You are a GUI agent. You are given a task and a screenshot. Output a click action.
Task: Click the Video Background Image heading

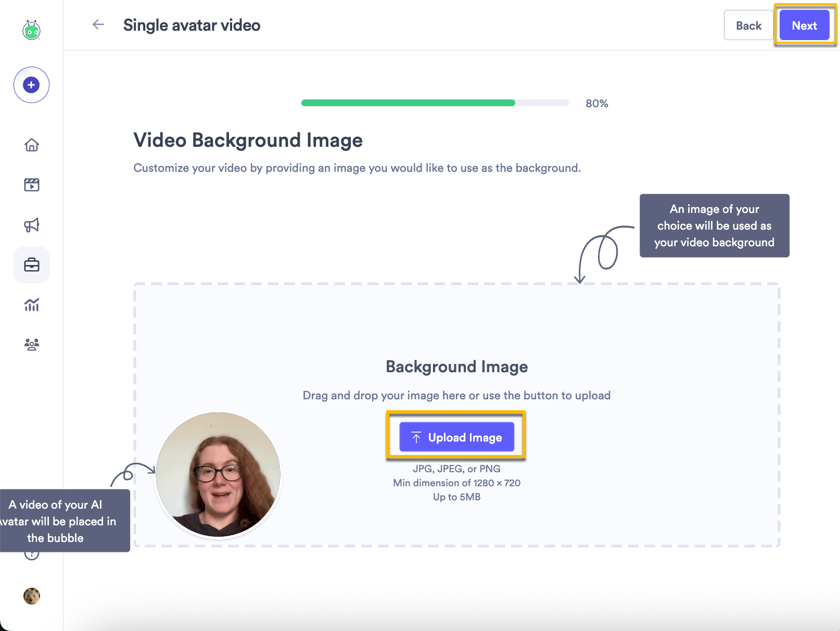pyautogui.click(x=248, y=140)
